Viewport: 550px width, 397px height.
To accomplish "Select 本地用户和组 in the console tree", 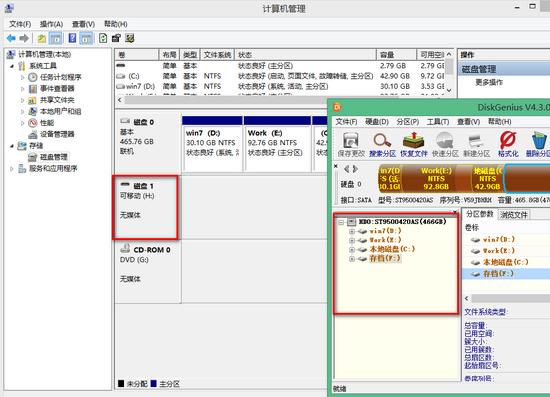I will (x=60, y=111).
